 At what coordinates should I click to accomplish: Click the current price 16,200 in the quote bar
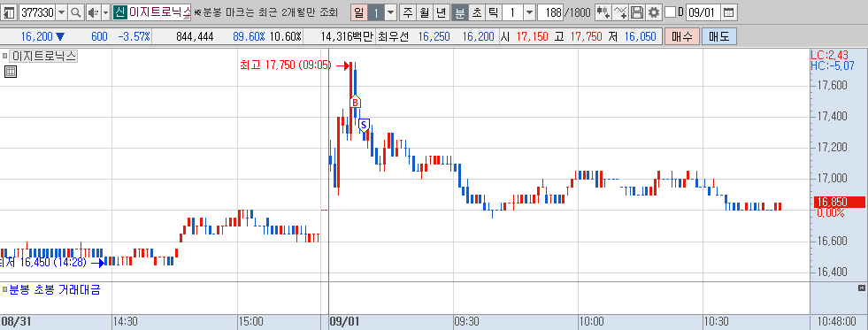pos(37,36)
